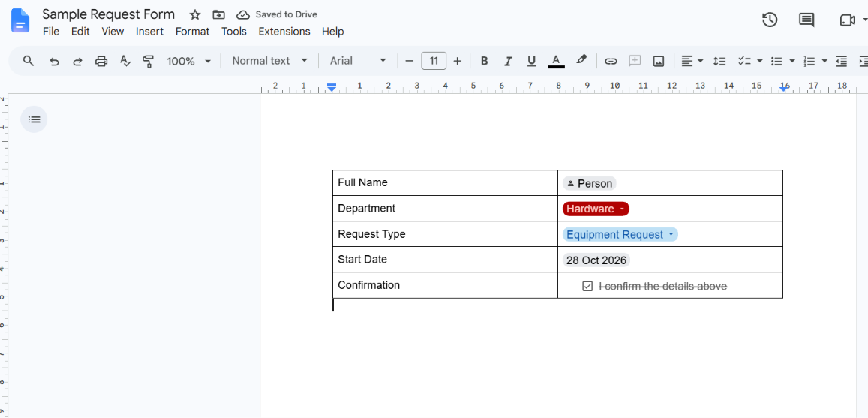Click the insert image icon
The width and height of the screenshot is (868, 418).
click(x=658, y=61)
